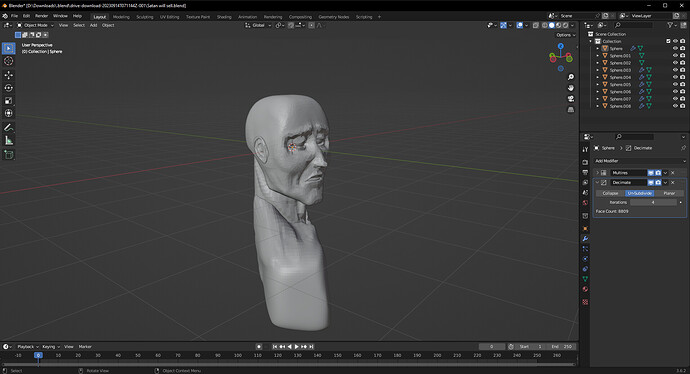The width and height of the screenshot is (690, 374).
Task: Switch to the Shading workspace tab
Action: pos(224,17)
